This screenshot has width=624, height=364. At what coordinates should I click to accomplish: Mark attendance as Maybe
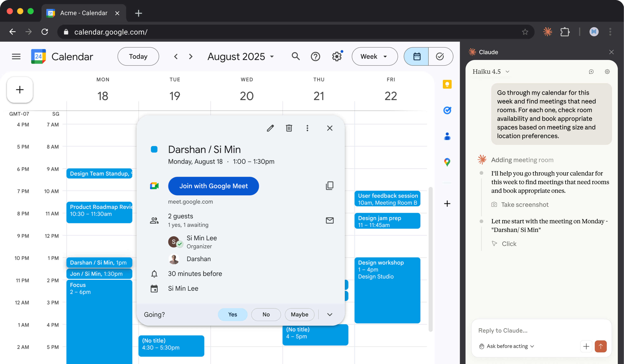click(x=299, y=314)
